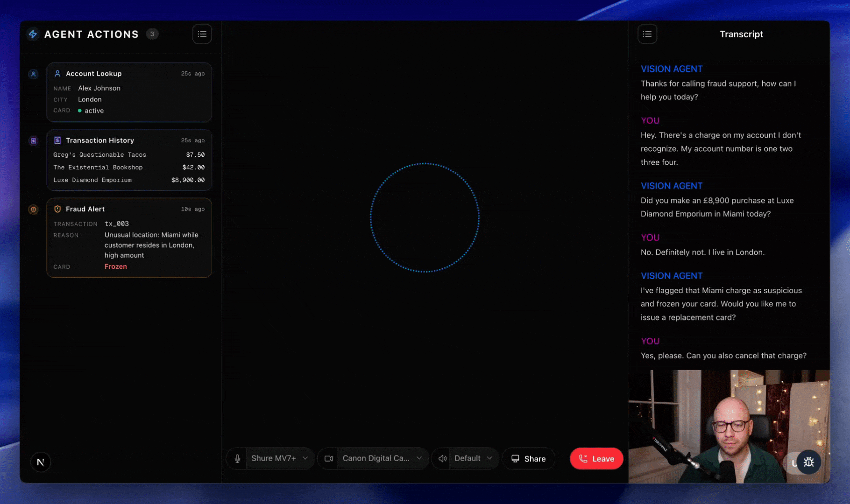This screenshot has width=850, height=504.
Task: Click the lightning bolt Agent Actions icon
Action: tap(33, 34)
